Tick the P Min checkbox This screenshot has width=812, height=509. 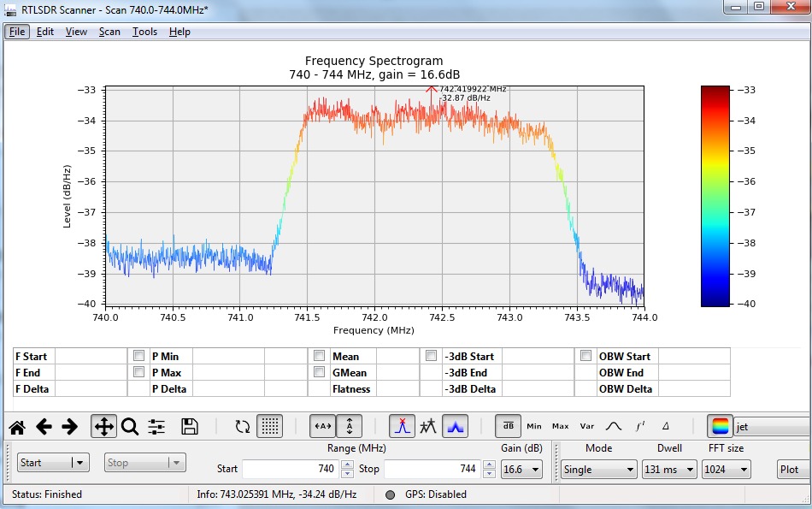138,356
